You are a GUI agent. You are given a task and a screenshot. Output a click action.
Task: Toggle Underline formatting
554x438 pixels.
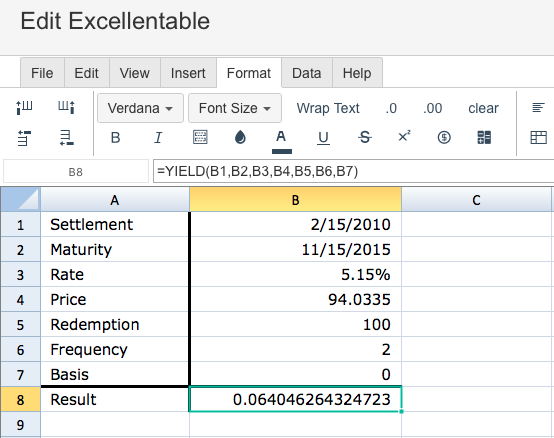point(323,138)
